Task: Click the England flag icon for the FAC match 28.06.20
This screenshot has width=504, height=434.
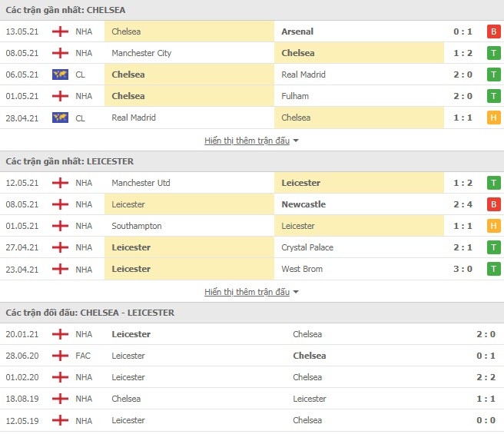Action: click(x=60, y=356)
